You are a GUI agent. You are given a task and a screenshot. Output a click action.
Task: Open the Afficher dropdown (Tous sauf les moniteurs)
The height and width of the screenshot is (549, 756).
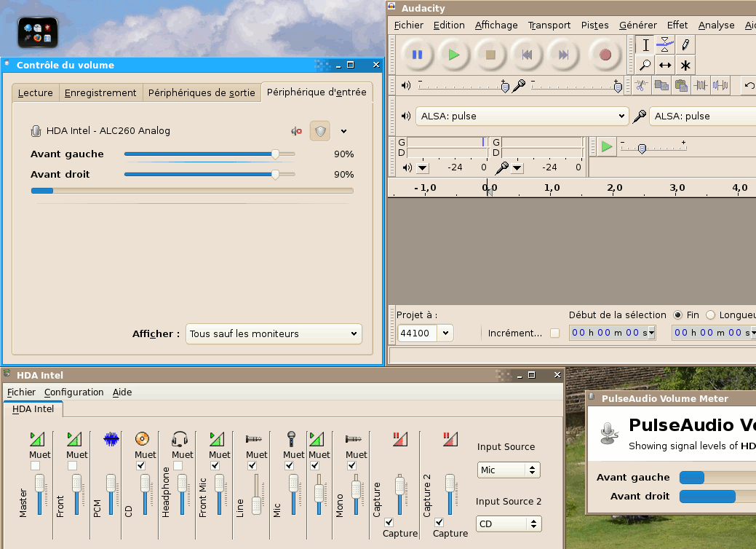274,333
